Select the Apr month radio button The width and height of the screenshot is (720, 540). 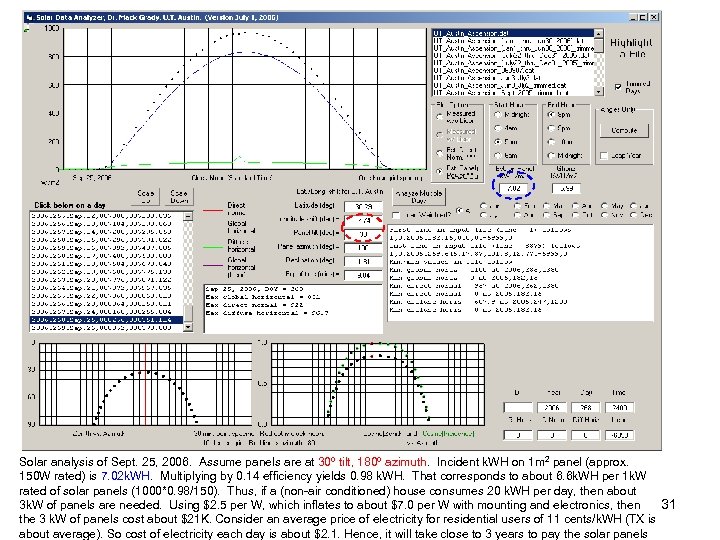tap(575, 206)
